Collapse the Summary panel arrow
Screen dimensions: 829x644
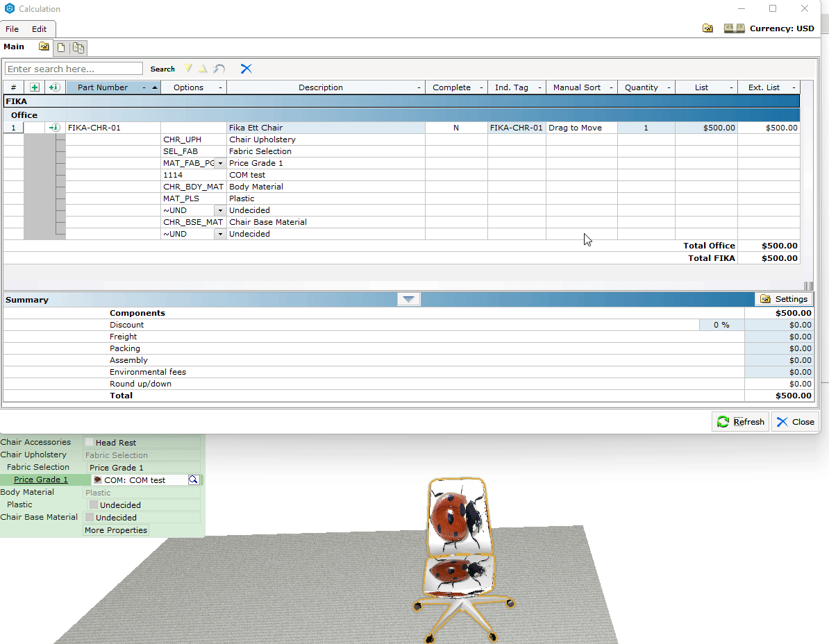pos(409,300)
